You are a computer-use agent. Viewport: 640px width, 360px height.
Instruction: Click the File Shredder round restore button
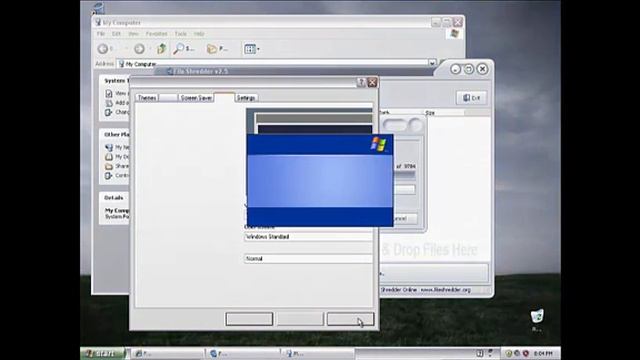[x=469, y=69]
